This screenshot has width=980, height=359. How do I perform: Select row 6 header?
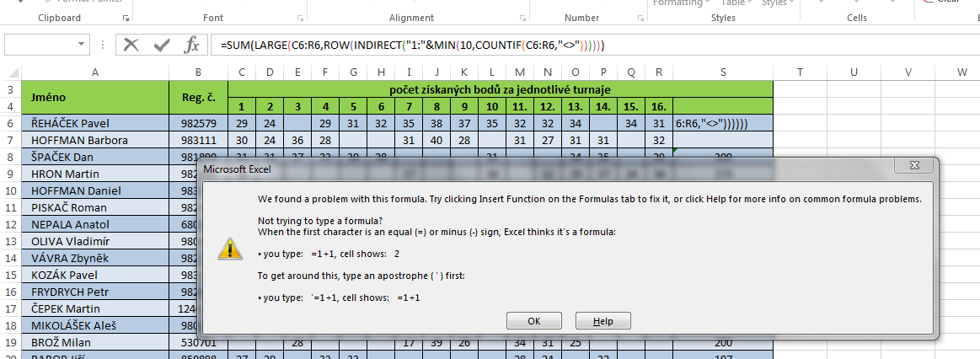pos(11,122)
